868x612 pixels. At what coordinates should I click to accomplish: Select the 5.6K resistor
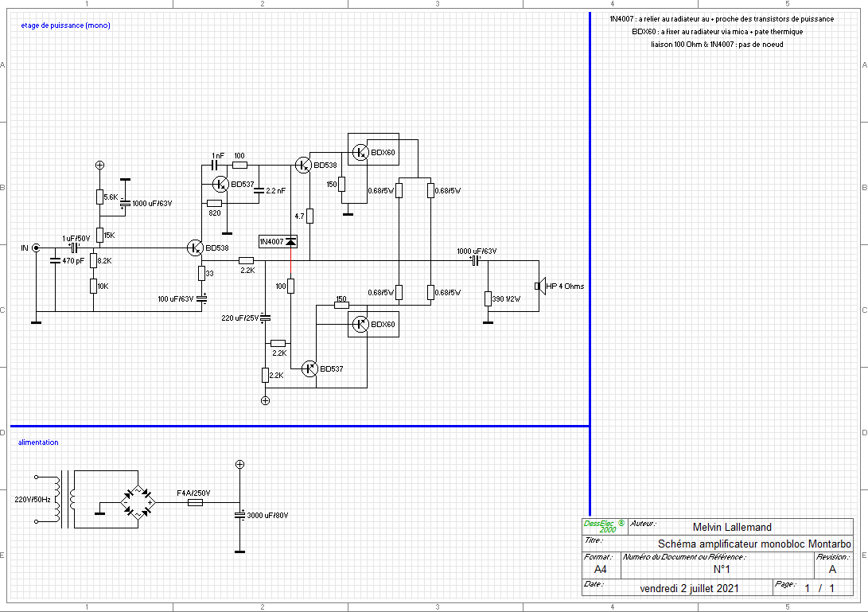coord(99,197)
